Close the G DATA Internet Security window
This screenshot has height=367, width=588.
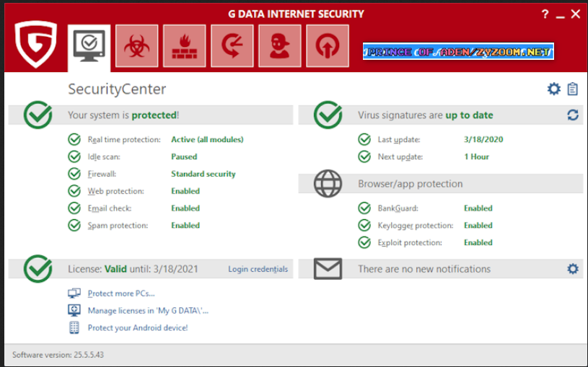[576, 14]
